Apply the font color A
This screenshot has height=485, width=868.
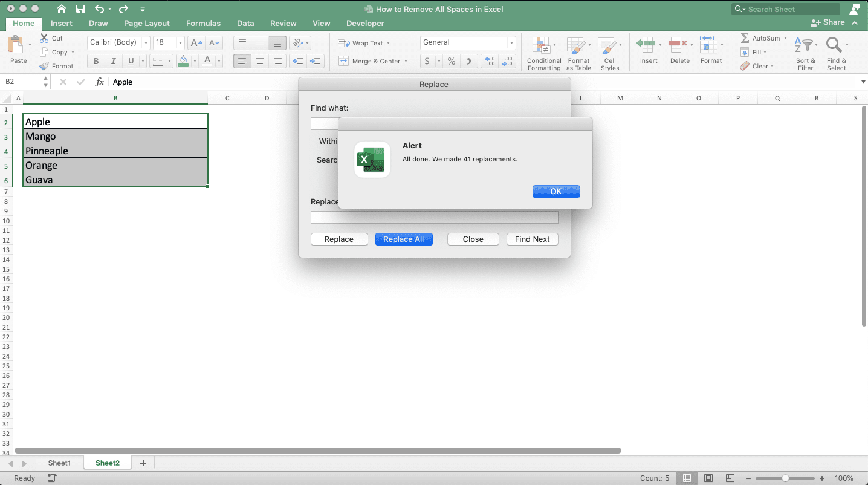[207, 61]
